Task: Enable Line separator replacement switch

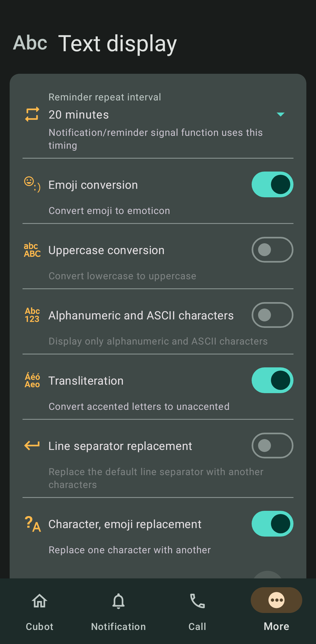Action: 272,446
